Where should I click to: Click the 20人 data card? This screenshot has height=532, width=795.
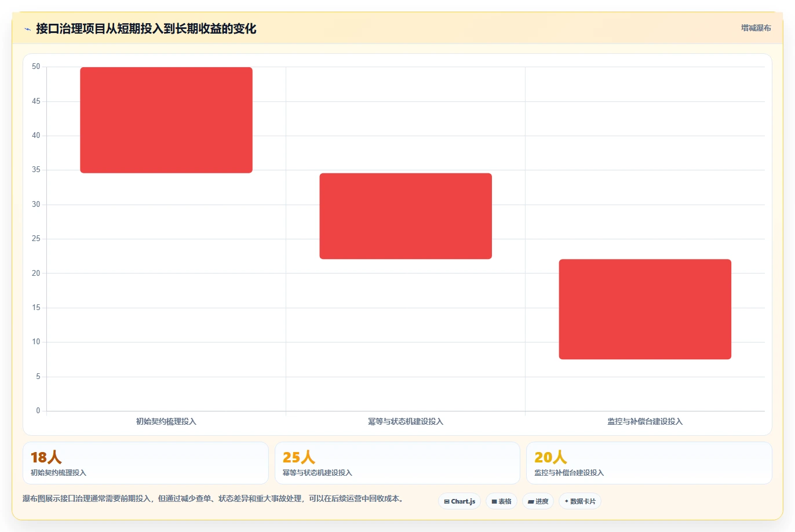[649, 463]
